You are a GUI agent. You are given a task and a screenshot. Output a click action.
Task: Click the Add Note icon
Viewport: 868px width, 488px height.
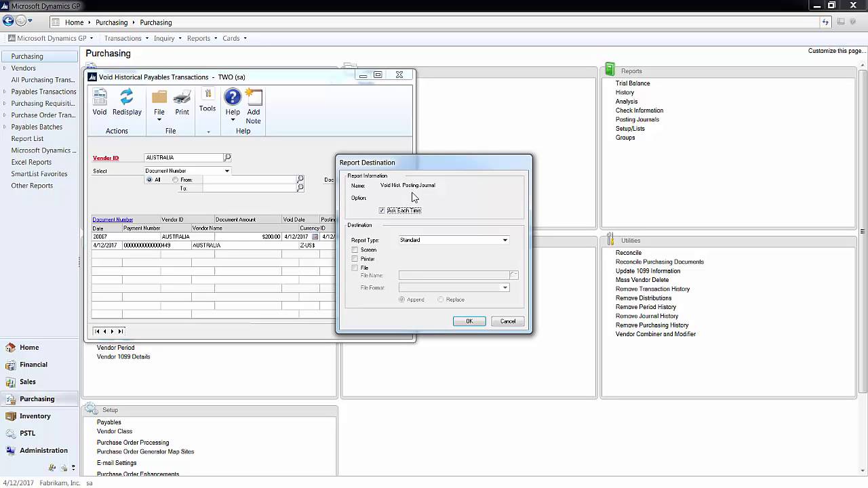tap(254, 98)
